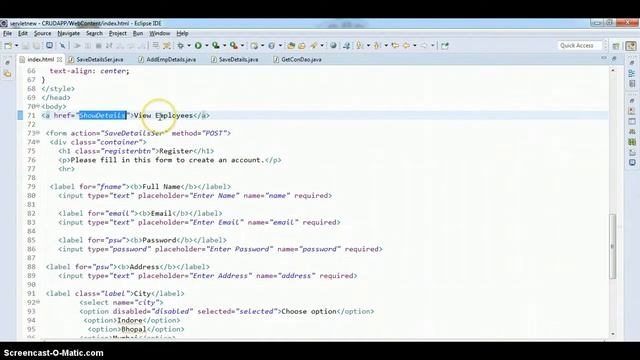Open the Help menu
Image resolution: width=640 pixels, height=360 pixels.
pyautogui.click(x=182, y=33)
